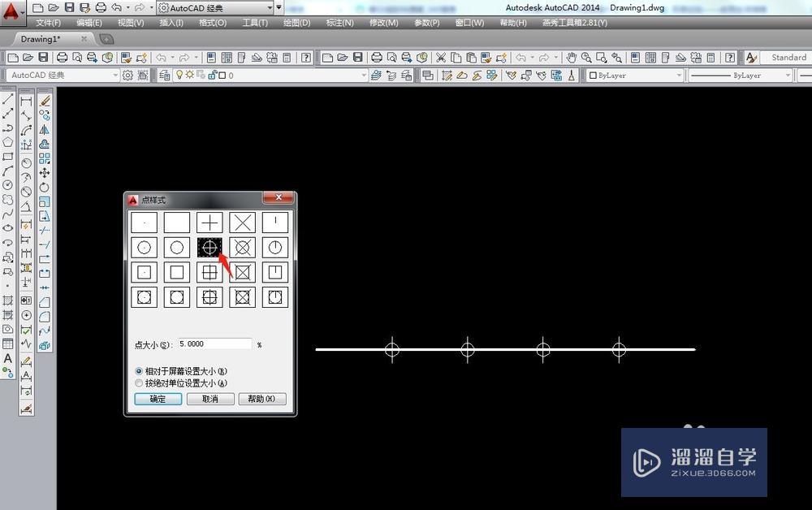The width and height of the screenshot is (812, 510).
Task: Click the Text Style icon
Action: click(751, 58)
